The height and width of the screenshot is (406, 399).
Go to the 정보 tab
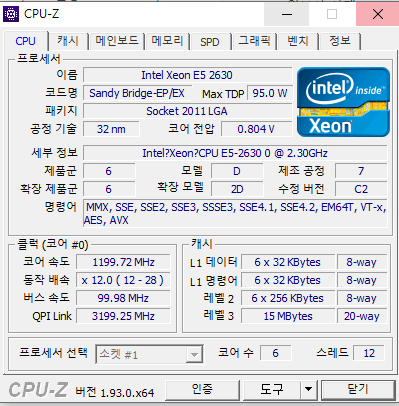[x=340, y=41]
